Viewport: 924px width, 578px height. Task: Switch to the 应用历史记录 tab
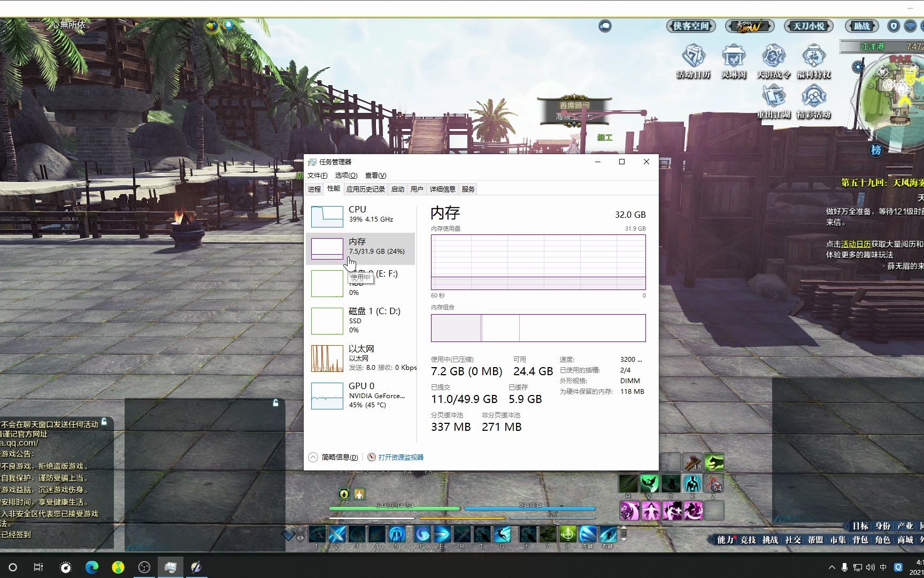click(366, 189)
